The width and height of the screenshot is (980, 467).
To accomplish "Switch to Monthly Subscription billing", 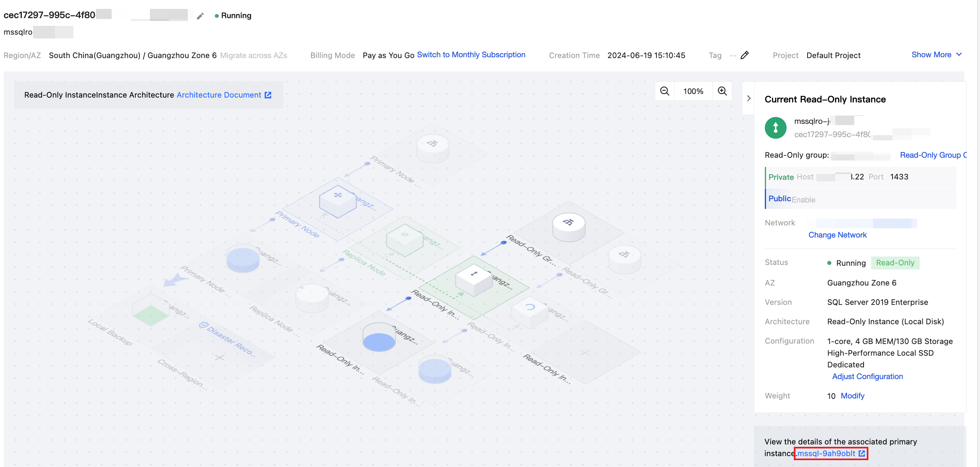I will click(x=471, y=55).
